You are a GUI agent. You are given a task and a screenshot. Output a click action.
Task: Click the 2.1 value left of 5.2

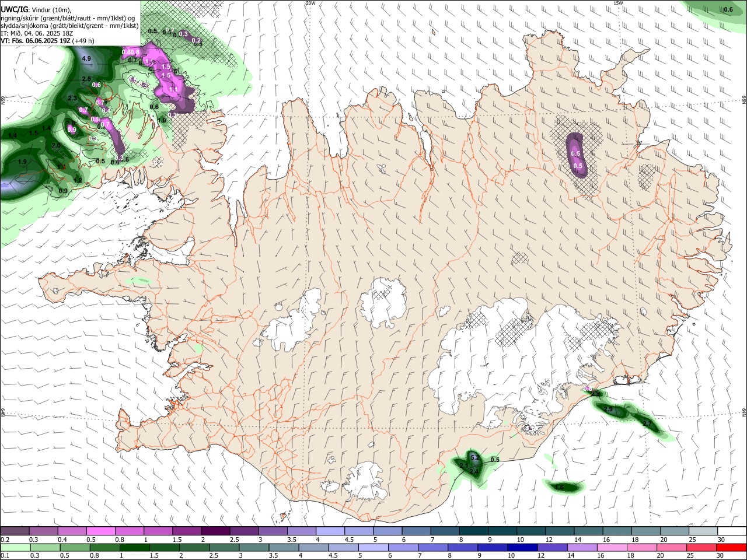pyautogui.click(x=464, y=466)
